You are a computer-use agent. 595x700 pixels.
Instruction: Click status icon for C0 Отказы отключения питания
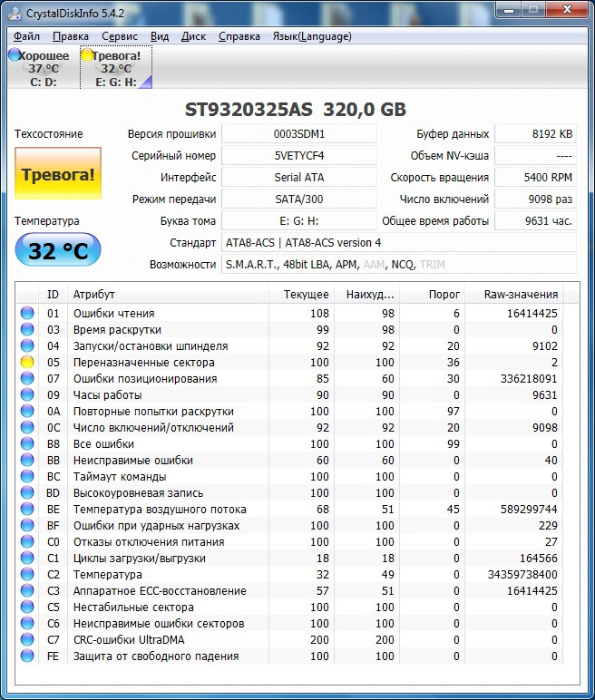click(x=27, y=541)
